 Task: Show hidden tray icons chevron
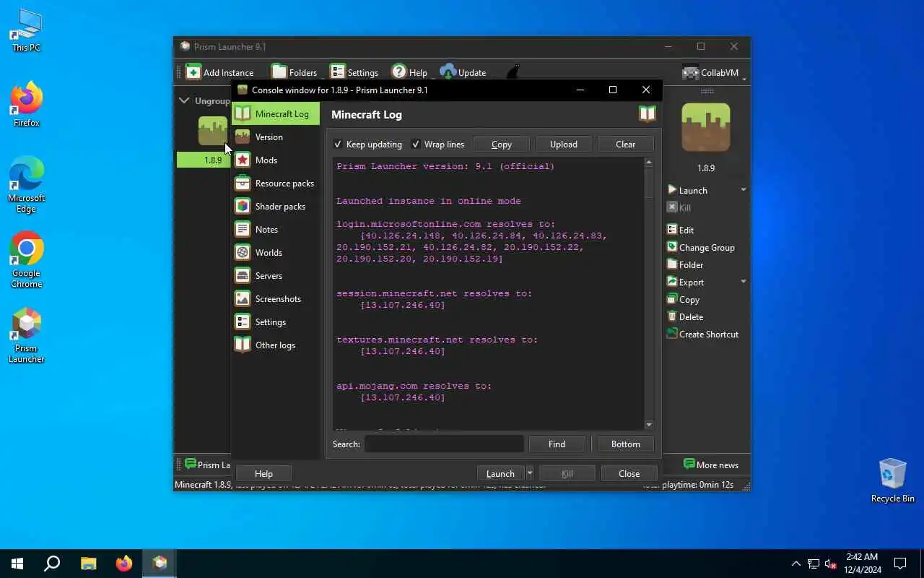click(x=796, y=564)
